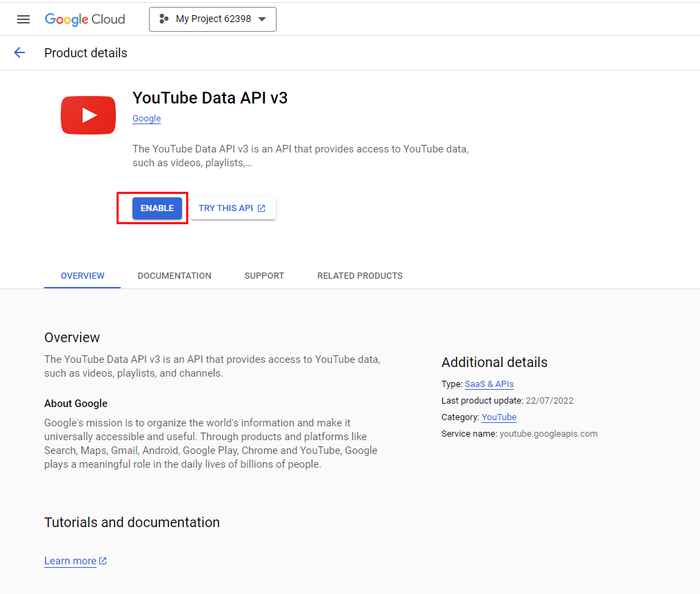Click the SaaS & APIs type link
This screenshot has width=700, height=594.
tap(489, 384)
